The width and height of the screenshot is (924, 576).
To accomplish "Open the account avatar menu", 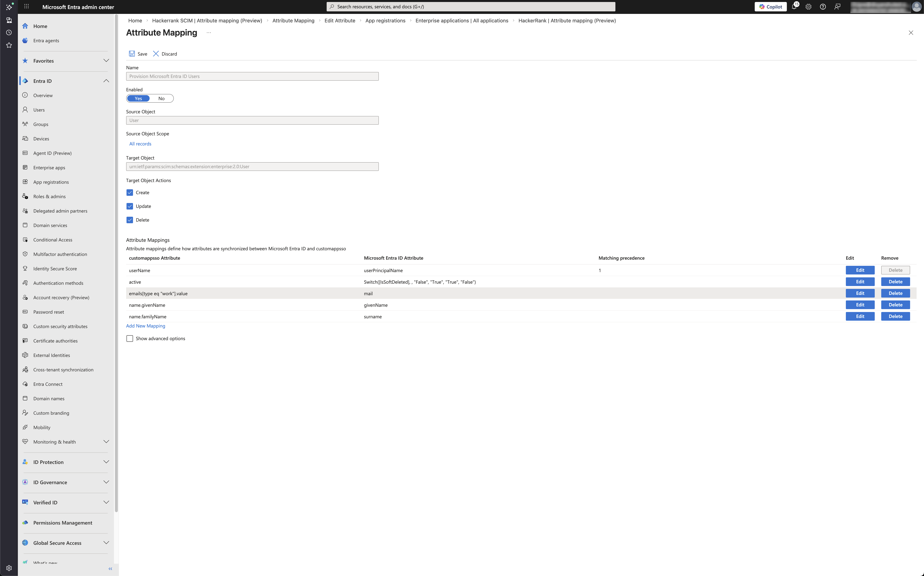I will point(916,6).
